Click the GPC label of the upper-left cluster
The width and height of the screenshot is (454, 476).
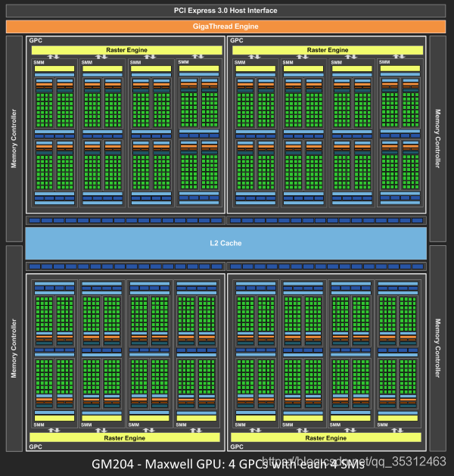[36, 40]
